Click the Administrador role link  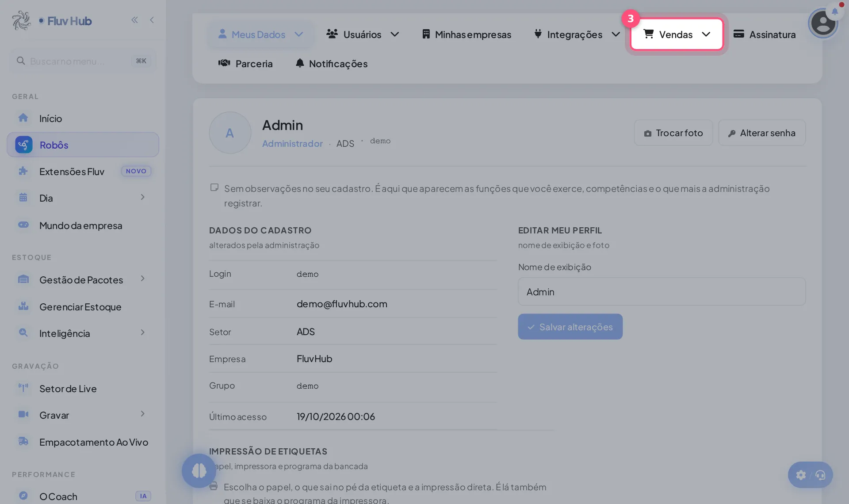point(292,143)
